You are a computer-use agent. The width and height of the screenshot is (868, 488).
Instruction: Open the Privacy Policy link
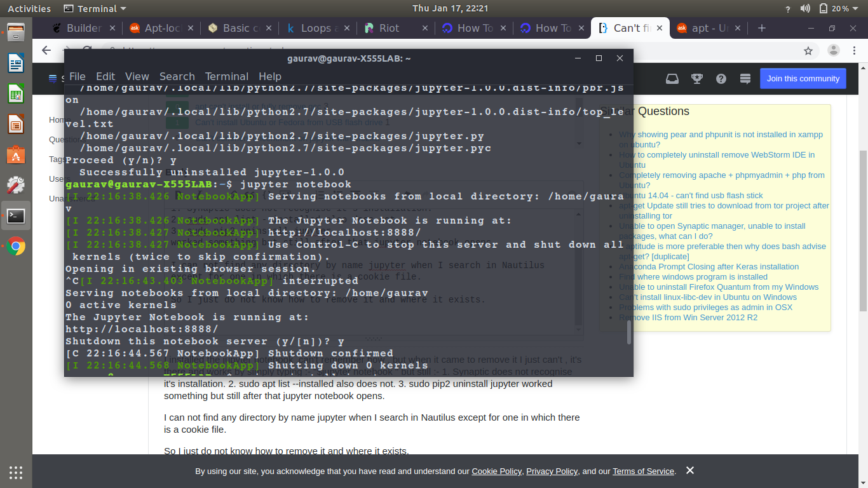point(552,471)
